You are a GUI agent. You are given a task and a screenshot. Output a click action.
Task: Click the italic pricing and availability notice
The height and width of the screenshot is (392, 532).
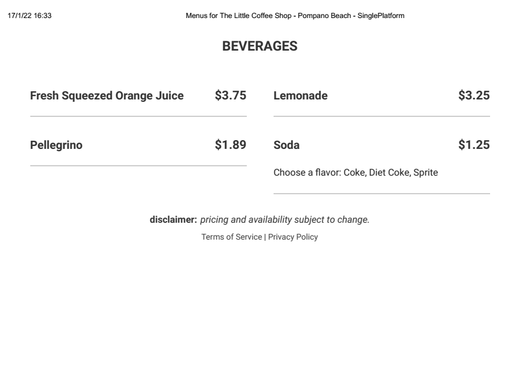coord(285,220)
